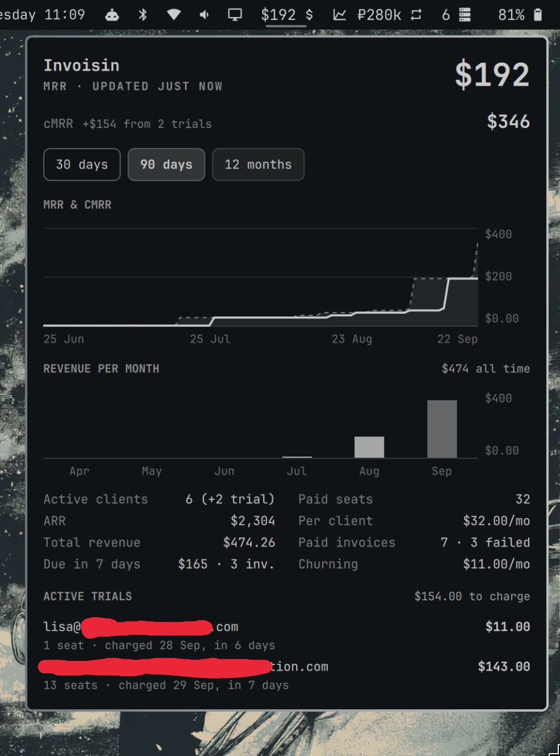This screenshot has height=756, width=560.
Task: Click the Invoisin title
Action: click(82, 65)
